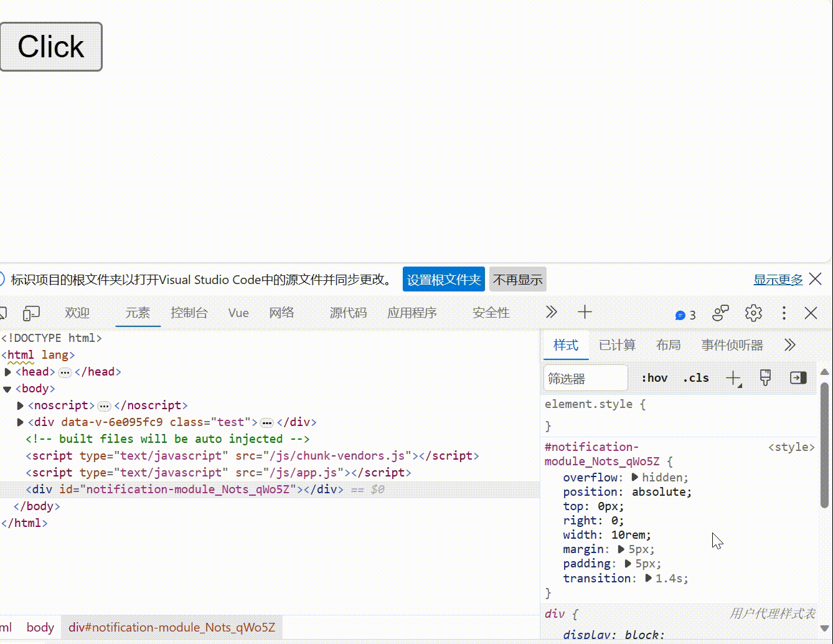This screenshot has height=644, width=833.
Task: Expand the head element node
Action: point(8,372)
